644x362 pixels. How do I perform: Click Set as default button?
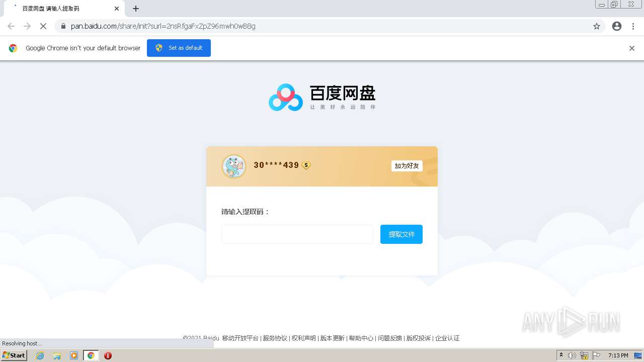[x=179, y=48]
